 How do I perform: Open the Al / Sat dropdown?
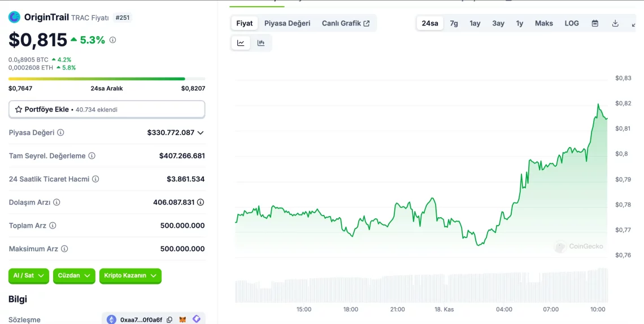coord(29,276)
